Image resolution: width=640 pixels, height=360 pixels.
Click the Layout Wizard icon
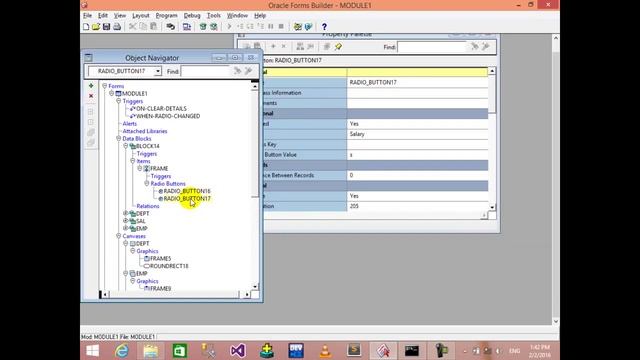(x=308, y=27)
